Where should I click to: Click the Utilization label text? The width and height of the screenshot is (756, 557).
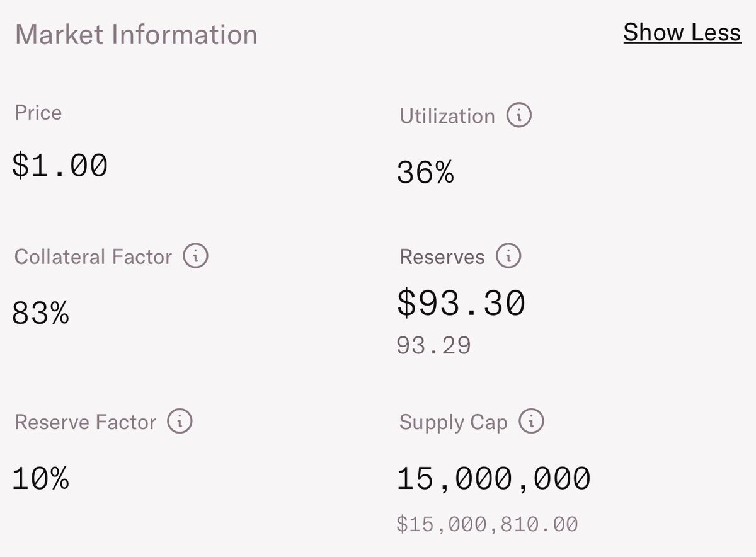(447, 117)
